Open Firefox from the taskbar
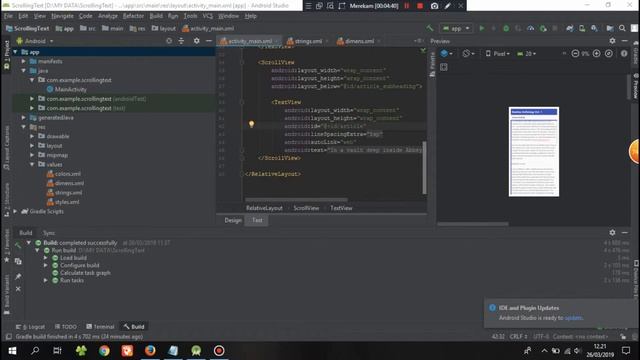This screenshot has width=640, height=360. click(150, 351)
